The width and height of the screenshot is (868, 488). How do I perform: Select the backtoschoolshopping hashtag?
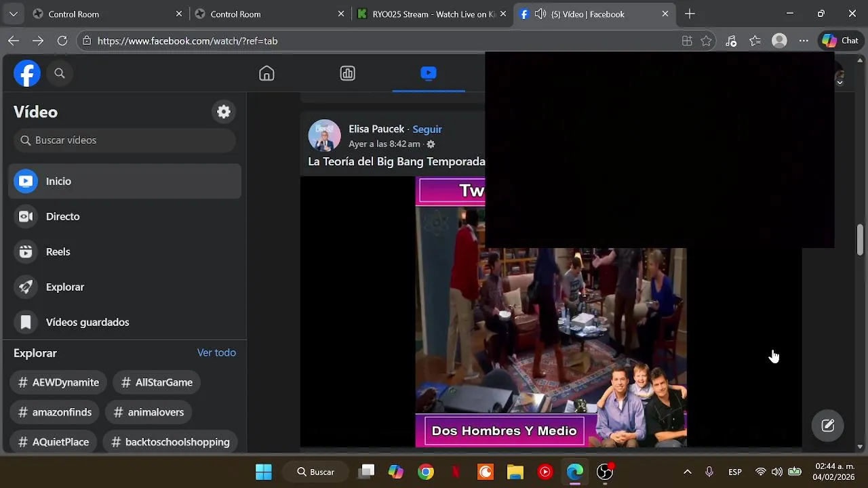coord(170,442)
